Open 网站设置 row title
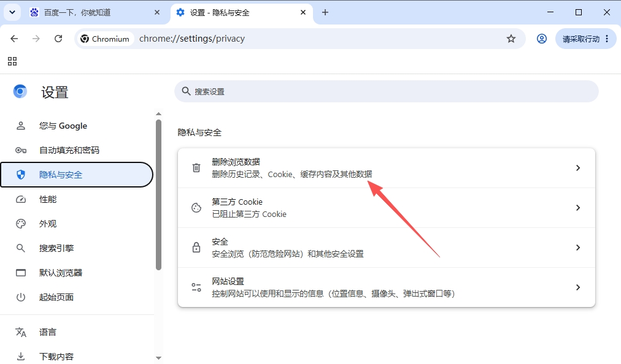 tap(228, 281)
